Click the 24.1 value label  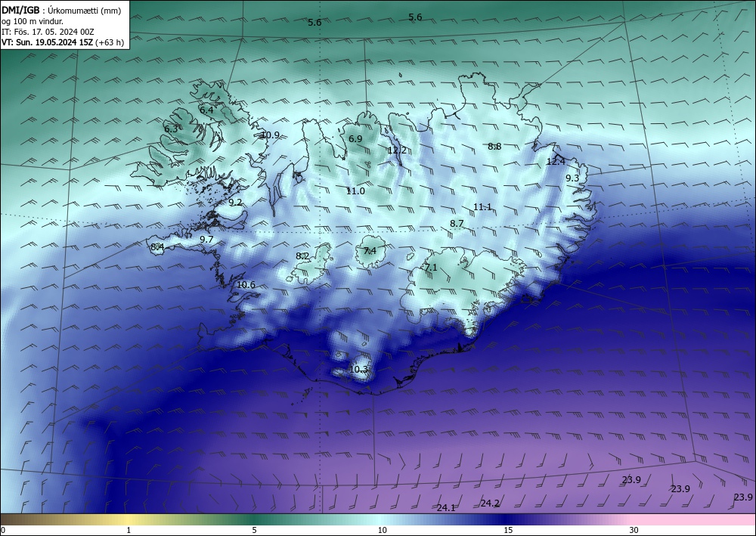446,507
